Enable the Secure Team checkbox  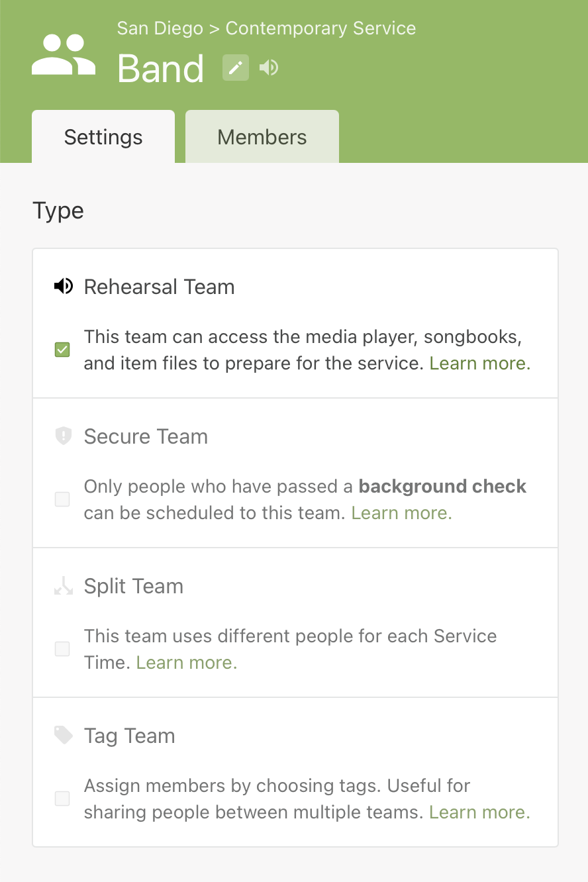tap(62, 499)
